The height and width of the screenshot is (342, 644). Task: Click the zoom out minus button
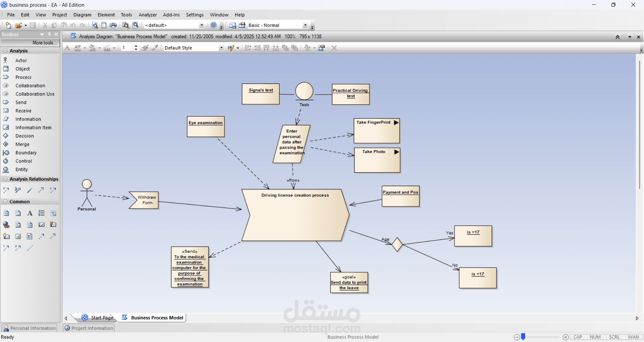pos(517,337)
